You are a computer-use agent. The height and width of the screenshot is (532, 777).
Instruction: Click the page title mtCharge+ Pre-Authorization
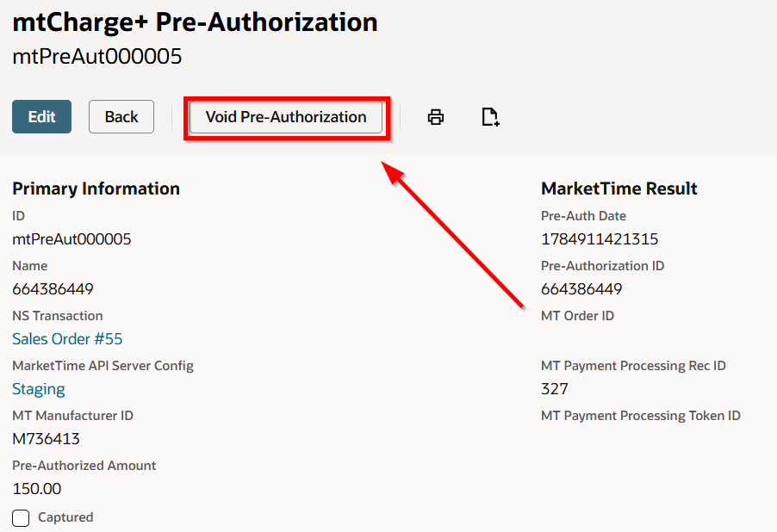(x=196, y=22)
